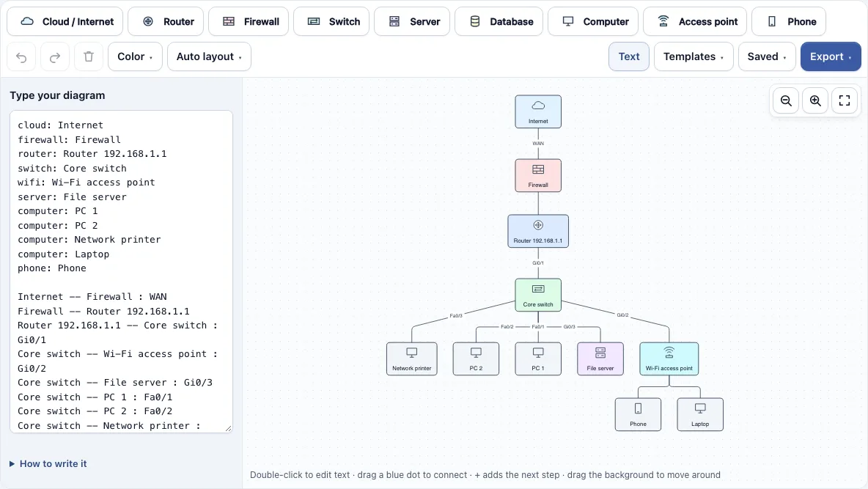868x489 pixels.
Task: Click line 'Core switch -- PC 1 : Fa0/1'
Action: coord(95,397)
